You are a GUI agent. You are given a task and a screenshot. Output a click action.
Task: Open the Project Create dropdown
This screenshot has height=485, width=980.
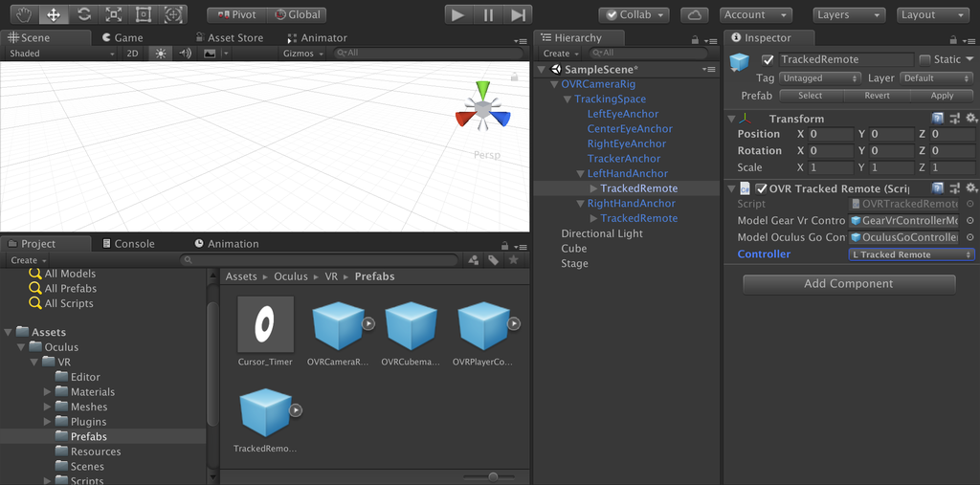(28, 260)
